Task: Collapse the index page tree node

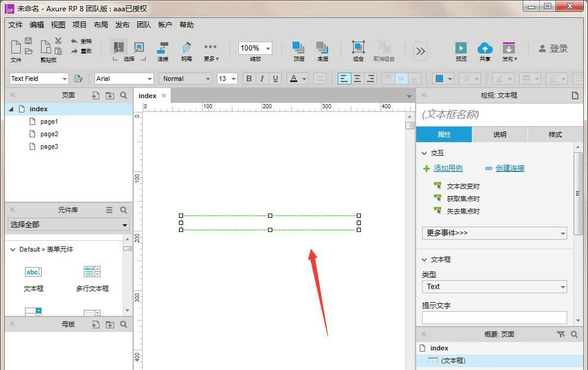Action: click(11, 109)
